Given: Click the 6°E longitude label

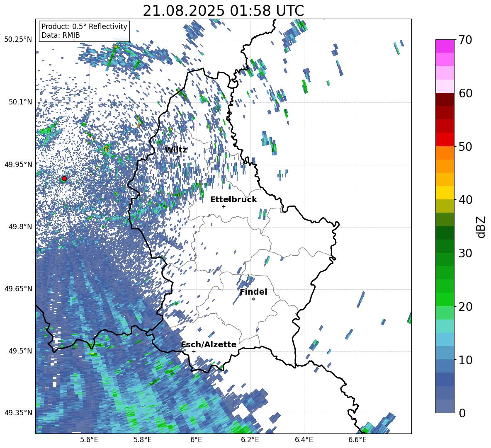Looking at the screenshot, I should [x=196, y=440].
